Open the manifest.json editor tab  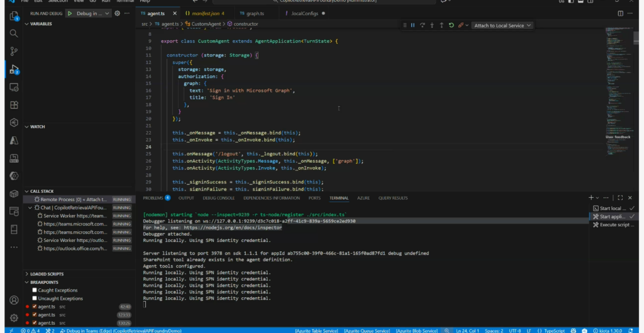[x=204, y=13]
